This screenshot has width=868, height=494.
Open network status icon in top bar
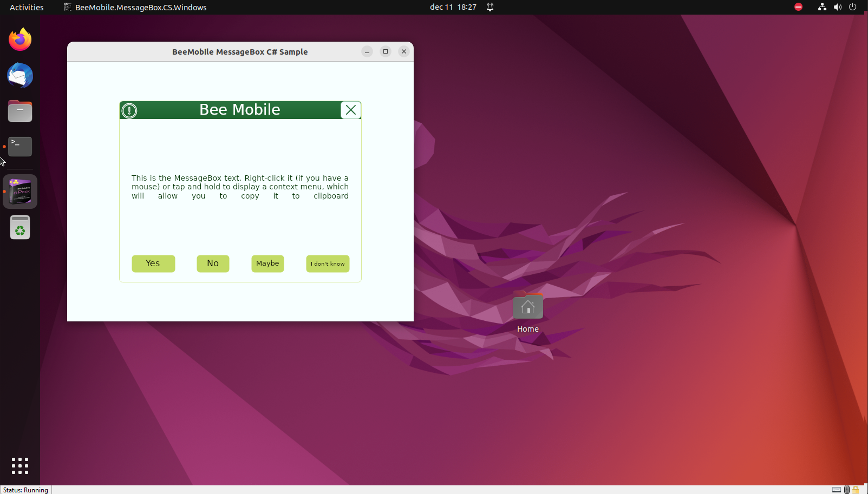(x=822, y=7)
